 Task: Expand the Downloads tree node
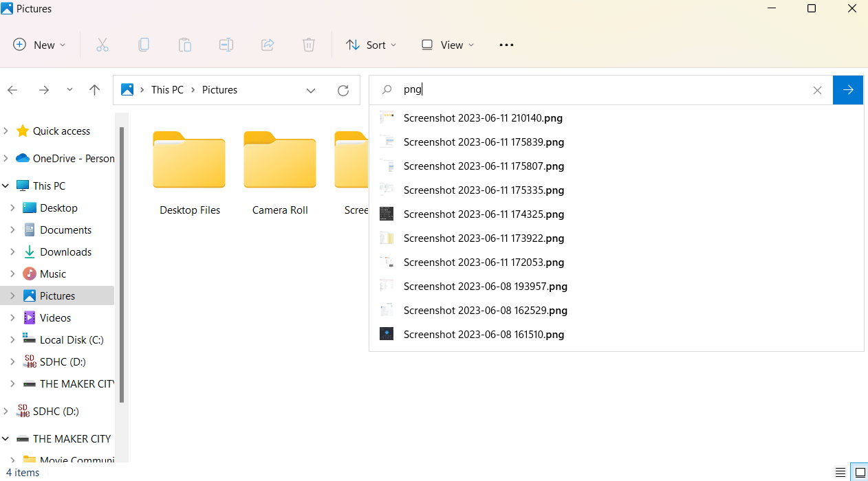(12, 251)
